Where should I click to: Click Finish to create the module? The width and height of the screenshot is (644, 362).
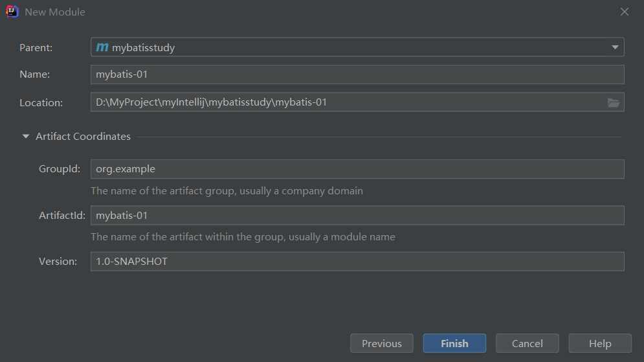[x=454, y=343]
